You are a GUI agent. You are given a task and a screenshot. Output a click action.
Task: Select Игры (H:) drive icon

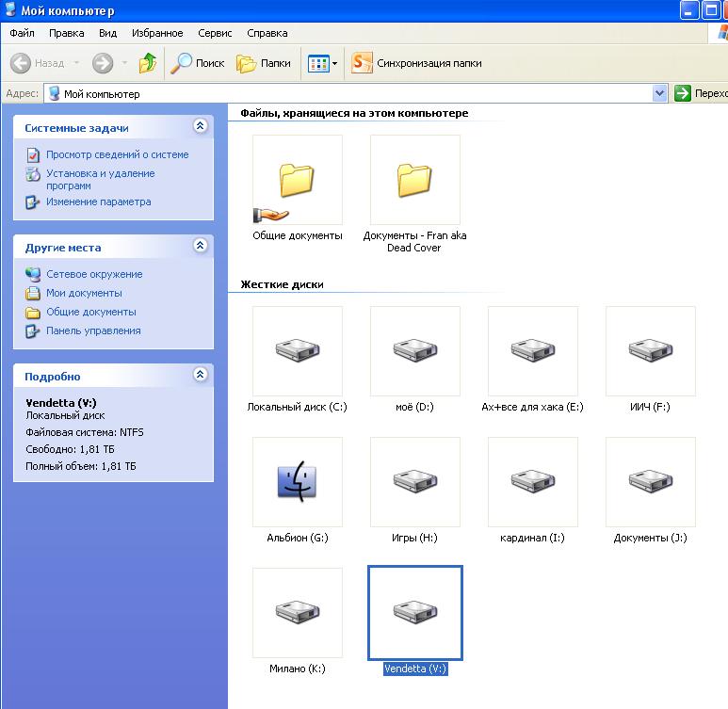(415, 482)
